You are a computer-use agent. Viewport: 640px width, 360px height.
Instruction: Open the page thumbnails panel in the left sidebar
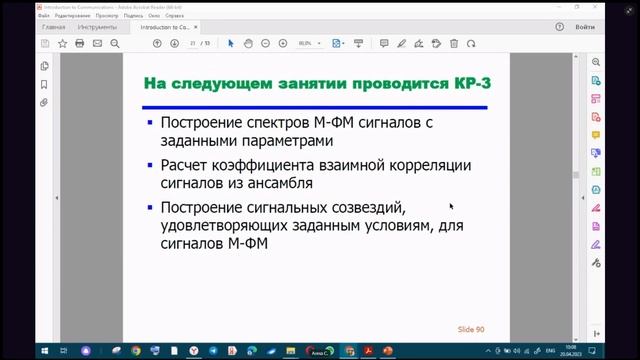tap(44, 66)
